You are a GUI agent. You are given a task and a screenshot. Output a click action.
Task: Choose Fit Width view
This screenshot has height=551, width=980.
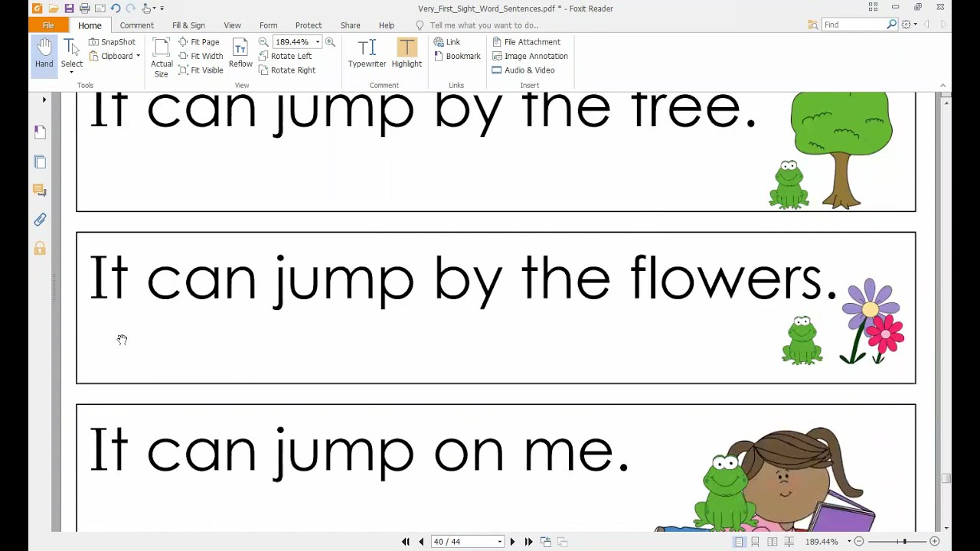coord(201,56)
